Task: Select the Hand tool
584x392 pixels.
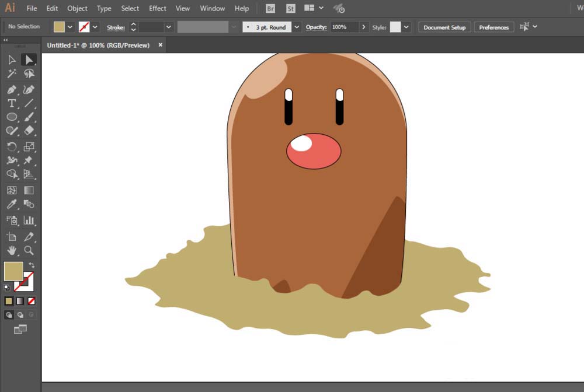Action: pyautogui.click(x=12, y=251)
